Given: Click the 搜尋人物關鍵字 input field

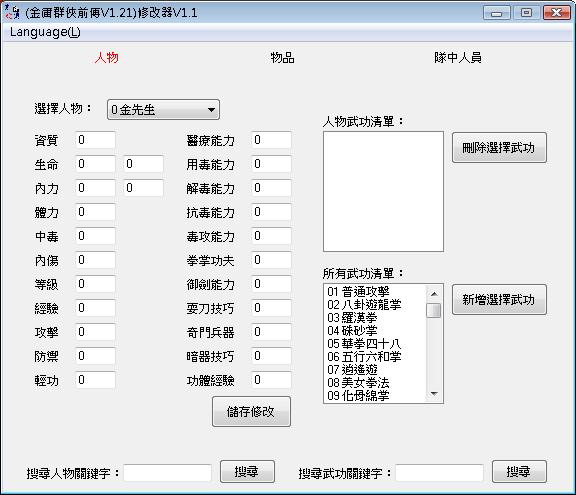Looking at the screenshot, I should 168,473.
